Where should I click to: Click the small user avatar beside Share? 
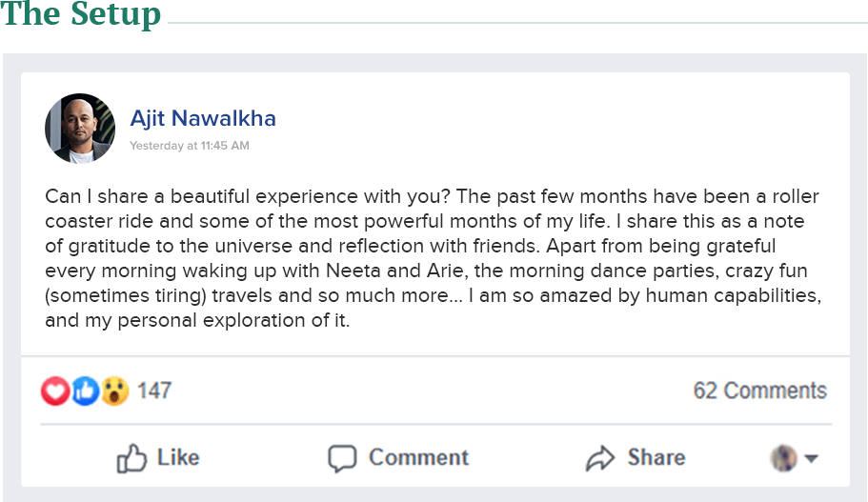(784, 458)
